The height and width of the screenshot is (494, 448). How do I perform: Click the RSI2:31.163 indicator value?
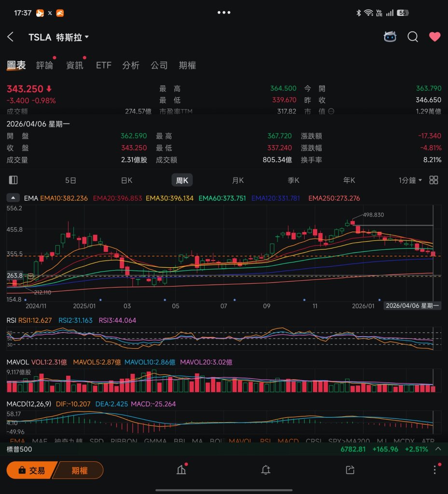(75, 320)
